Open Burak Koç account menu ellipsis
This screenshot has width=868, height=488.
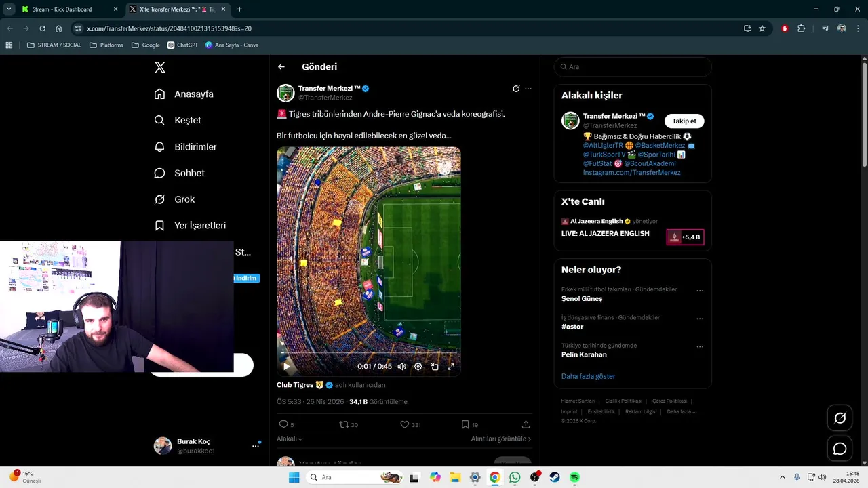[x=256, y=445]
